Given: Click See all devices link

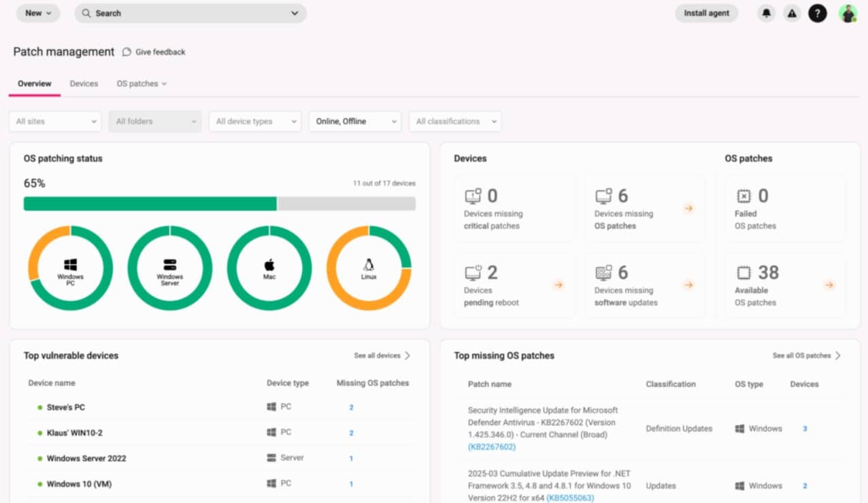Looking at the screenshot, I should coord(382,355).
